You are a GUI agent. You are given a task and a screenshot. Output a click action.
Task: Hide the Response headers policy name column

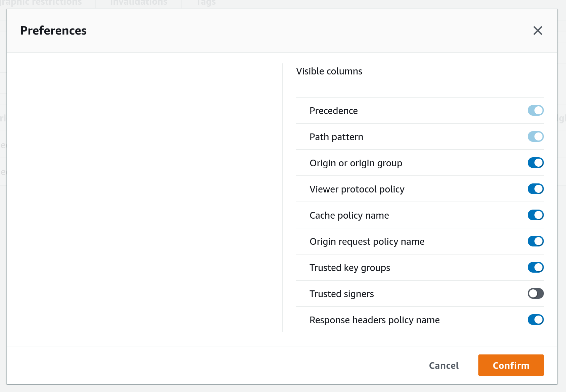[535, 320]
